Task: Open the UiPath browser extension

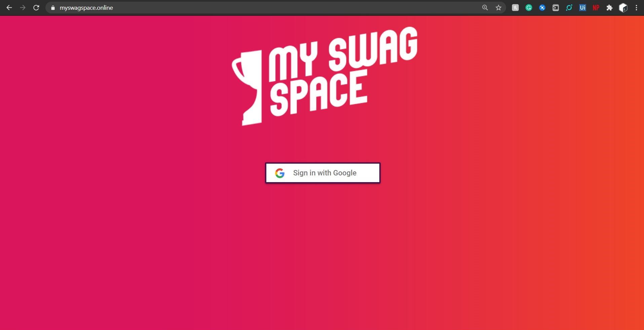Action: (x=582, y=7)
